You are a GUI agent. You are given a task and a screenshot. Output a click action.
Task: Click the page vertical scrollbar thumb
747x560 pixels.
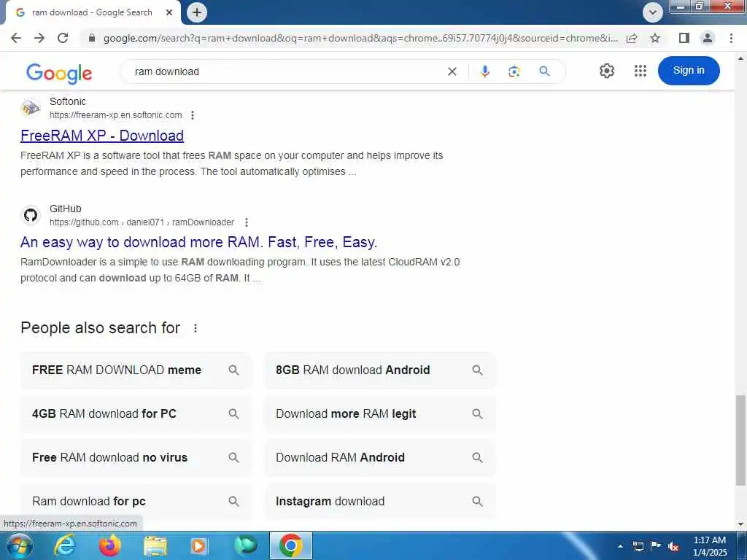point(741,440)
